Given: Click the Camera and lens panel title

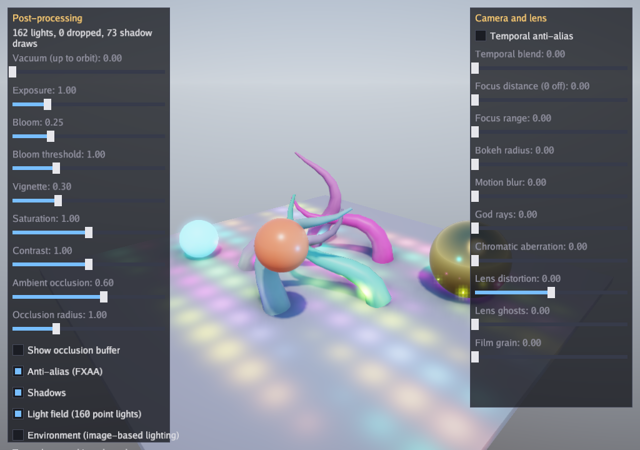Looking at the screenshot, I should (x=511, y=18).
